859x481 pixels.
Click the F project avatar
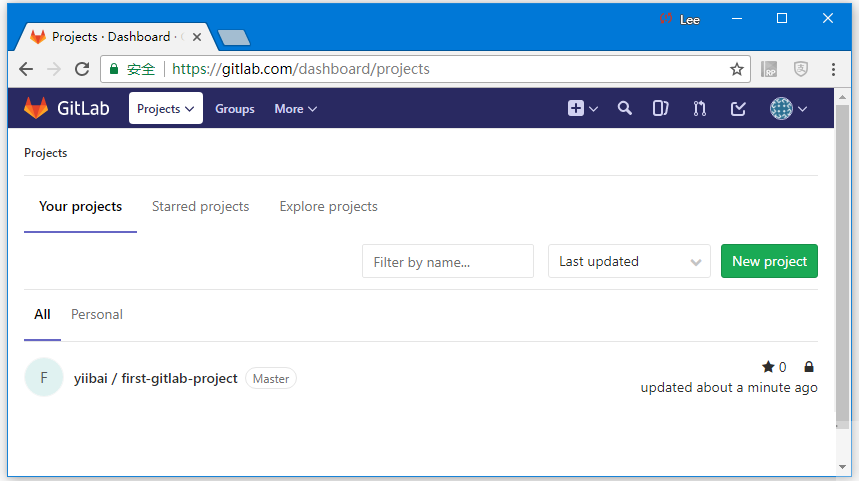(x=44, y=377)
